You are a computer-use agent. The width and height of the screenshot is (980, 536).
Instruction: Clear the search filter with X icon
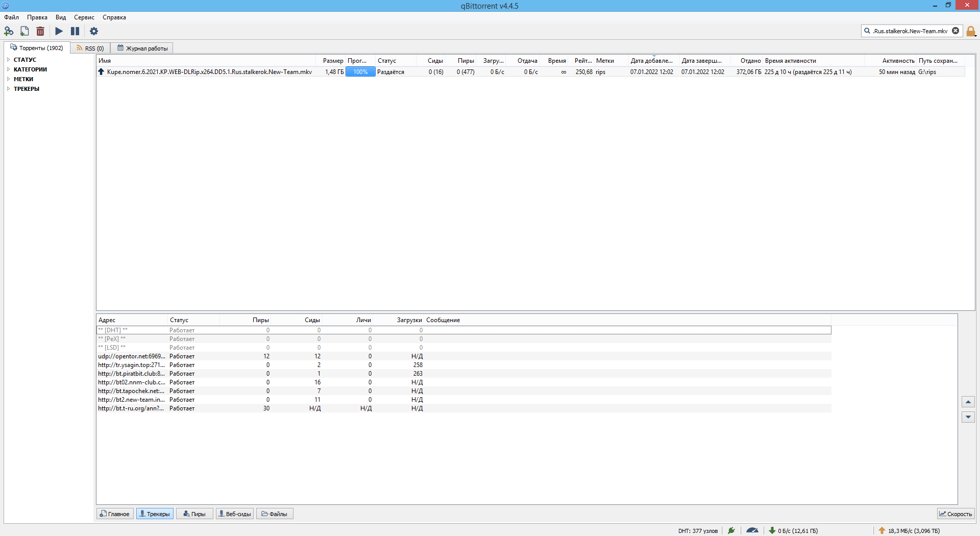click(x=955, y=31)
